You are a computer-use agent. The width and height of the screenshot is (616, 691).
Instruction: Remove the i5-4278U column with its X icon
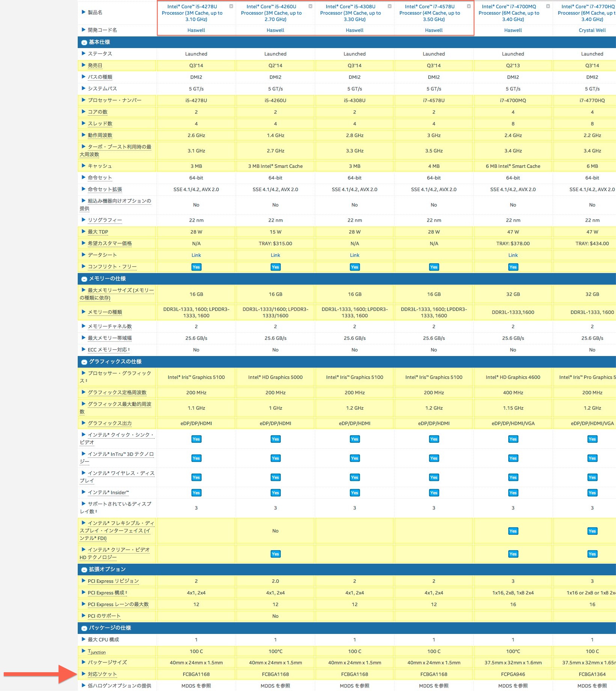tap(231, 6)
